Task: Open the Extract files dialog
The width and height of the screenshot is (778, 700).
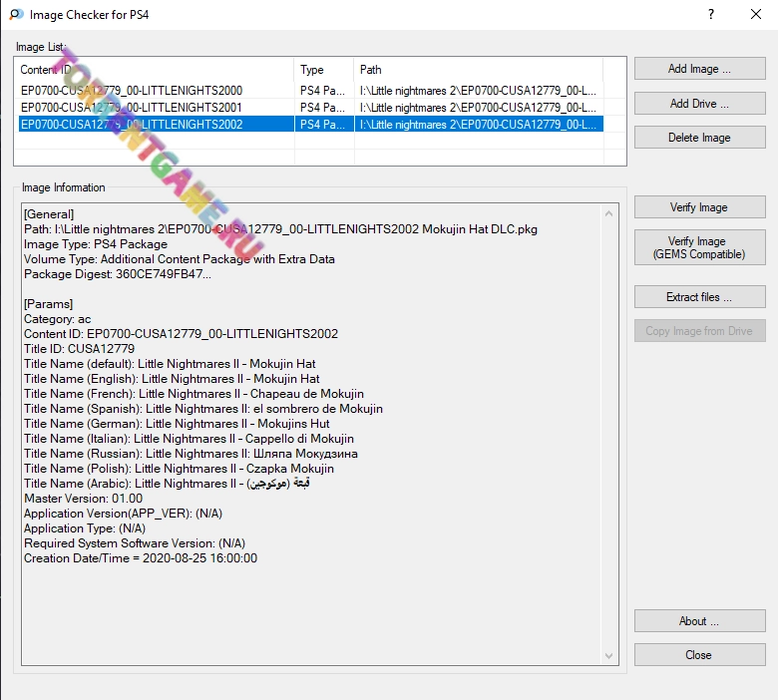Action: (699, 297)
